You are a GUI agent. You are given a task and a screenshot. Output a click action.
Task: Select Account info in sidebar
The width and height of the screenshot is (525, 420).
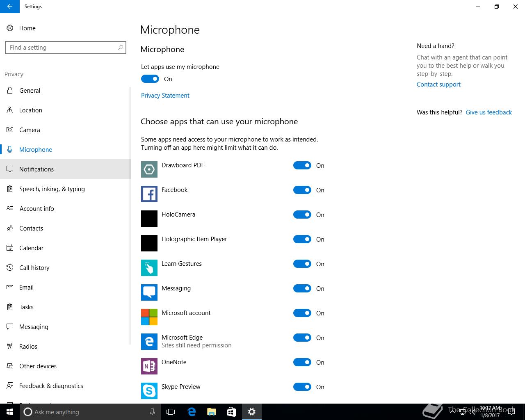tap(65, 209)
